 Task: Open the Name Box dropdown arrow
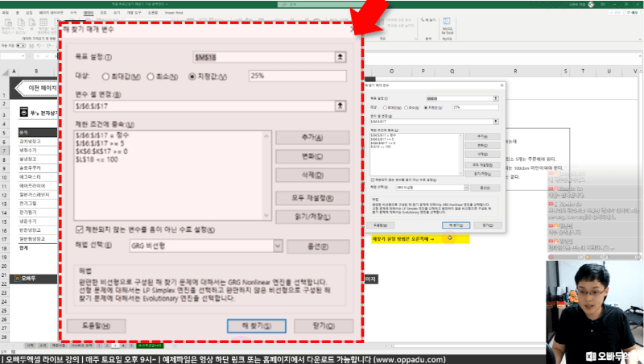[23, 56]
